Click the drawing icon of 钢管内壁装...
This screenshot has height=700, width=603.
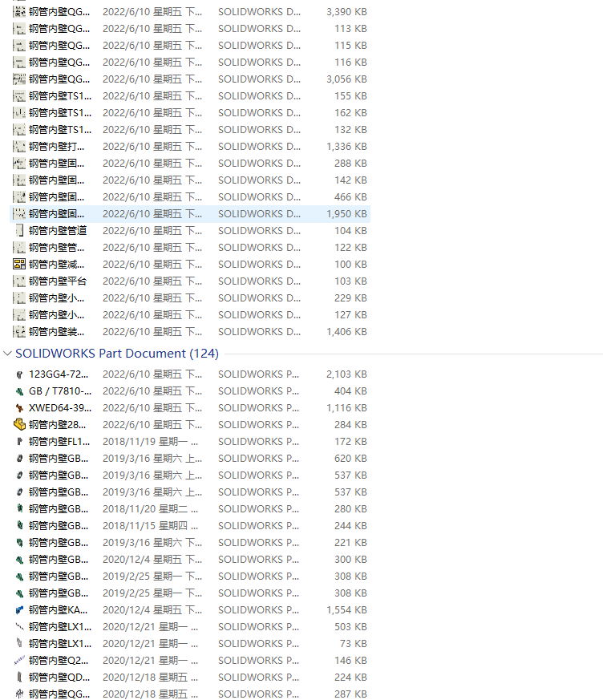point(19,332)
